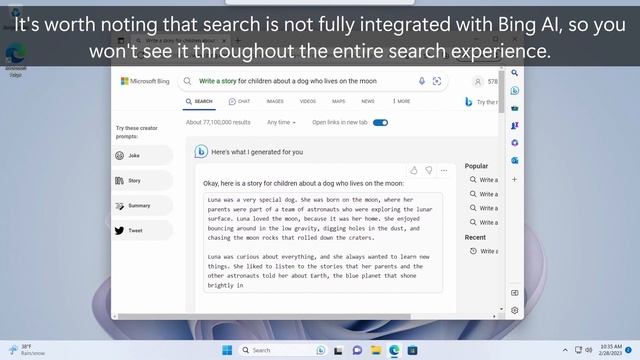640x360 pixels.
Task: Select the Story creator prompt
Action: tap(143, 180)
